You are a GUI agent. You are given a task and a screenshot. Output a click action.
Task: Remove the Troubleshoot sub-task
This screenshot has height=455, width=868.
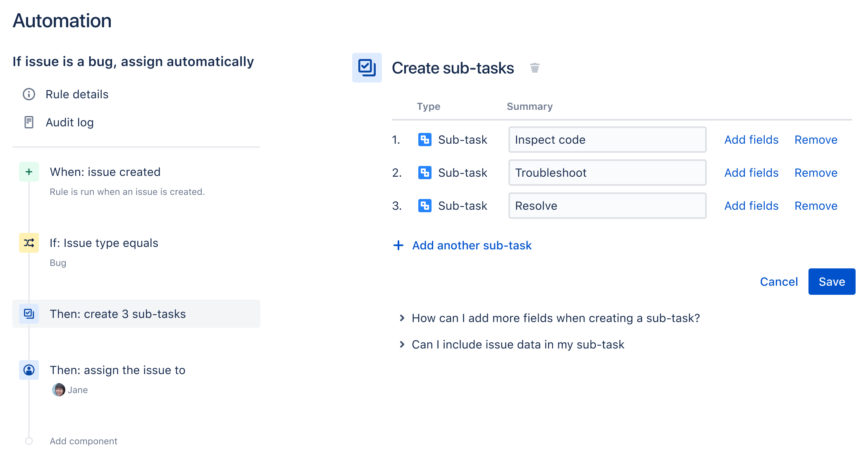(x=815, y=173)
